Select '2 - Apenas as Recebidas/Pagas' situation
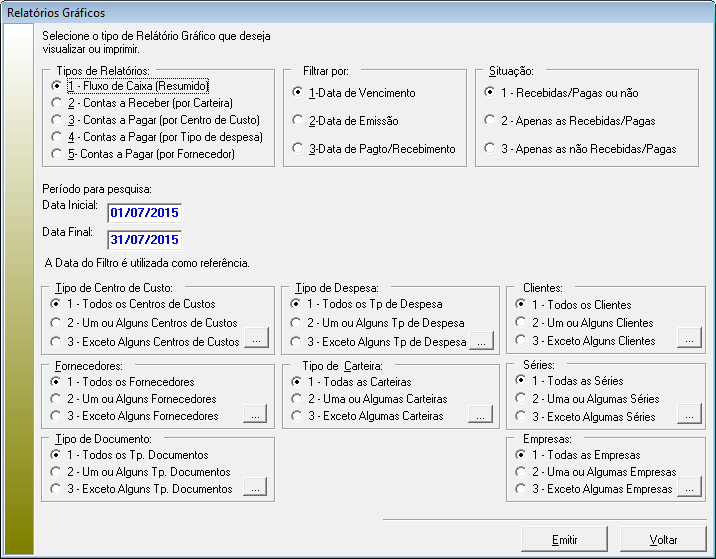 coord(489,120)
